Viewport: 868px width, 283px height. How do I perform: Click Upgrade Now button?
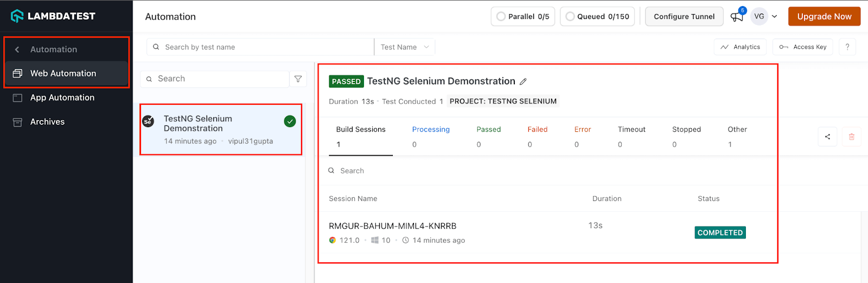click(825, 16)
